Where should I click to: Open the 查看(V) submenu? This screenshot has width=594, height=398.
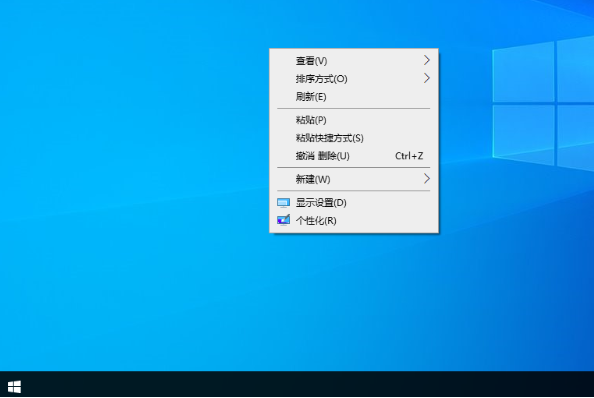pyautogui.click(x=354, y=61)
